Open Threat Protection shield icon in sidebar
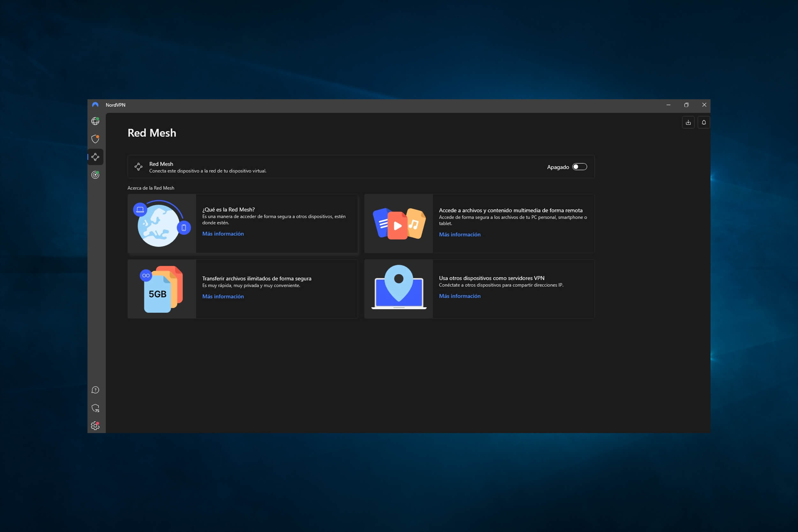Viewport: 798px width, 532px height. 95,139
